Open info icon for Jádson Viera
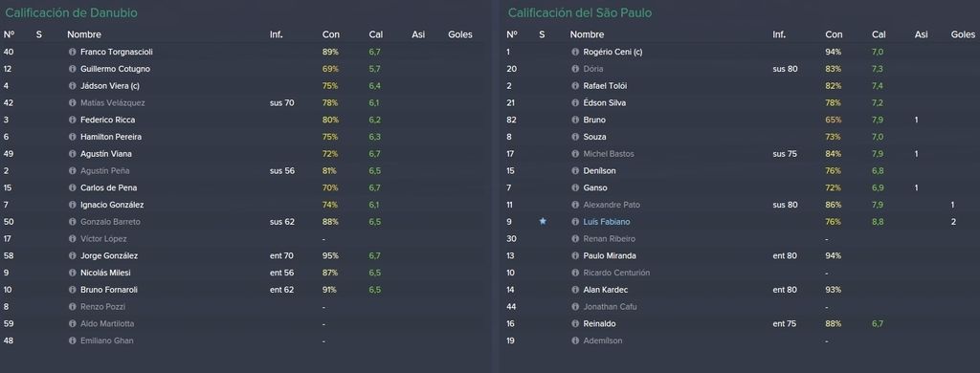The image size is (980, 373). coord(72,85)
